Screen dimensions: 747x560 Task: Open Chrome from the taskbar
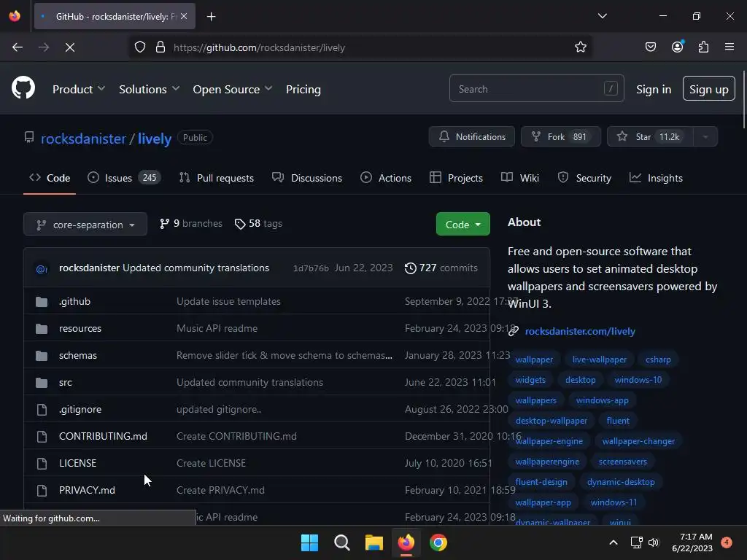tap(438, 542)
